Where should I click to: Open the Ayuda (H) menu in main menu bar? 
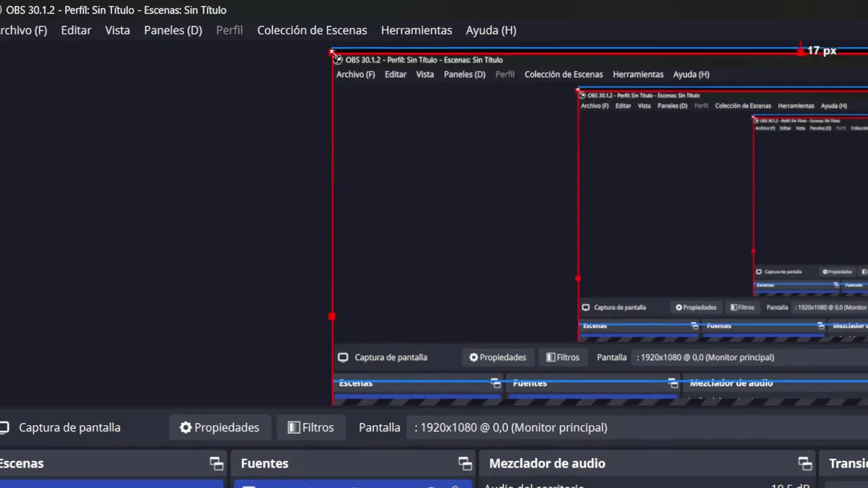pos(491,30)
